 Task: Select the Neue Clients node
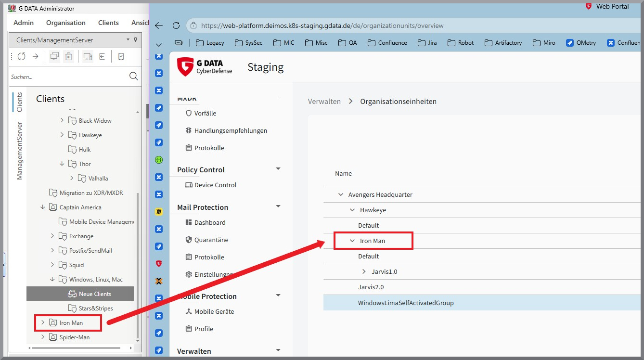[x=80, y=294]
